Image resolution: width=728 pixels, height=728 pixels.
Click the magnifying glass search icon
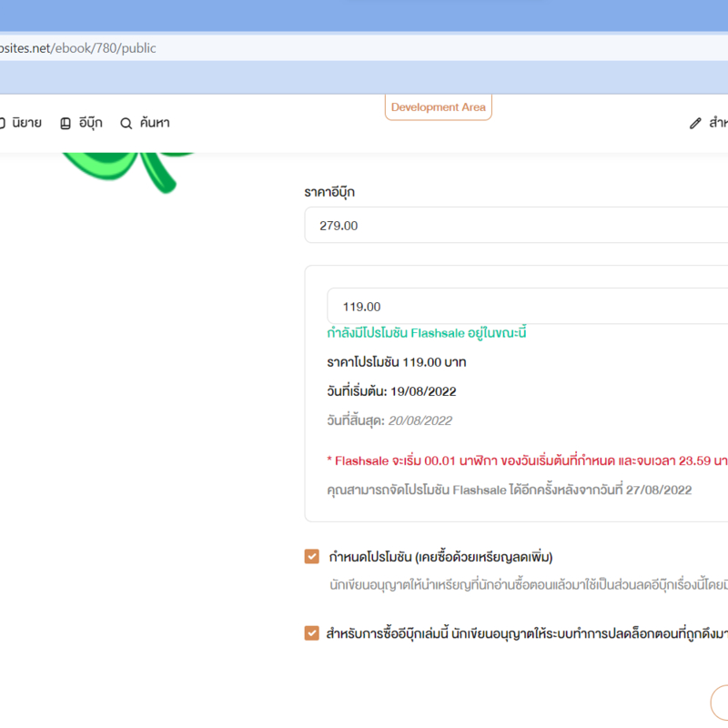pyautogui.click(x=126, y=123)
